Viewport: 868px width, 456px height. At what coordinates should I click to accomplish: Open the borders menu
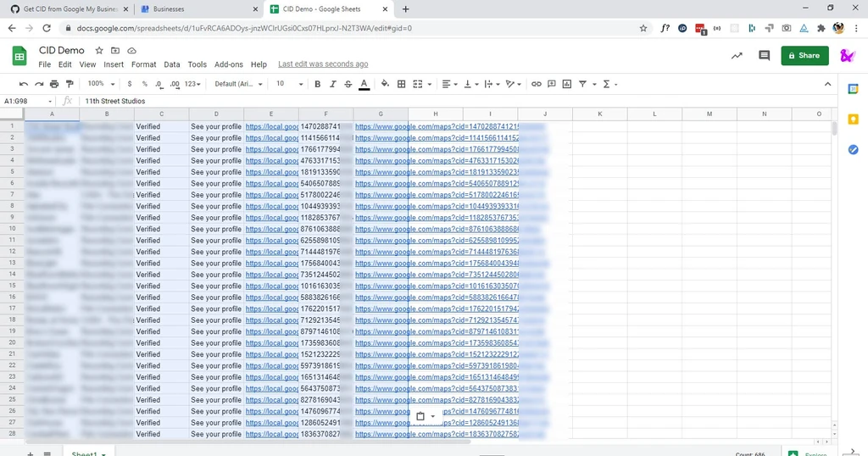click(401, 84)
